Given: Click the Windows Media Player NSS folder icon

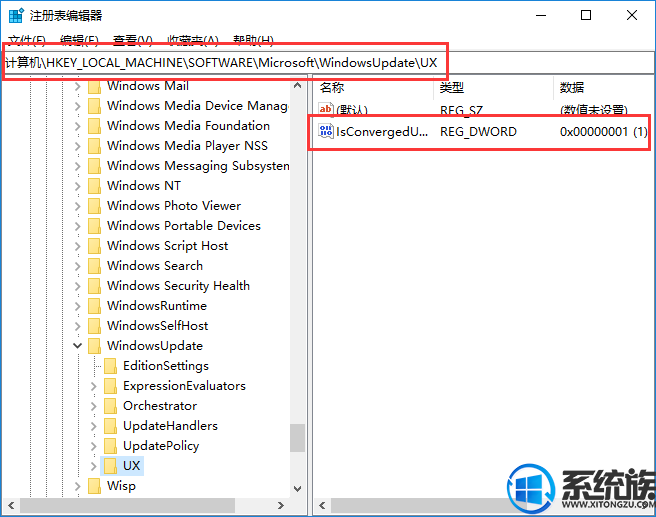Looking at the screenshot, I should (95, 146).
